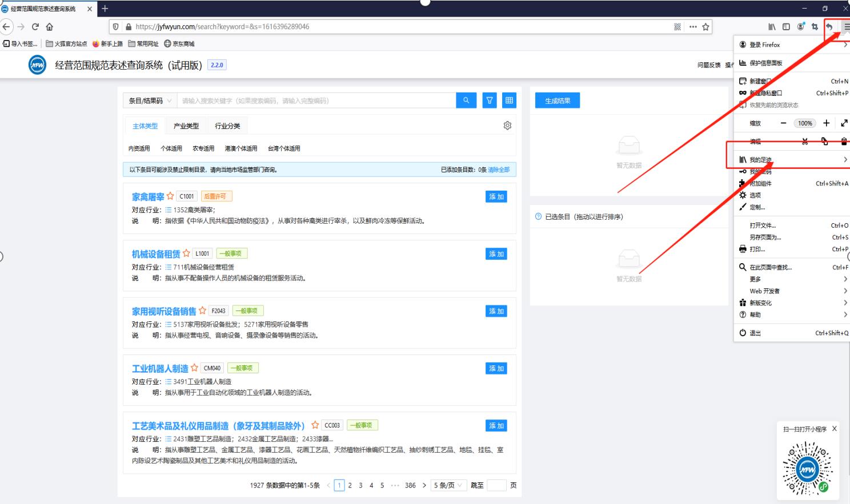Click the blue search magnifier button

466,100
